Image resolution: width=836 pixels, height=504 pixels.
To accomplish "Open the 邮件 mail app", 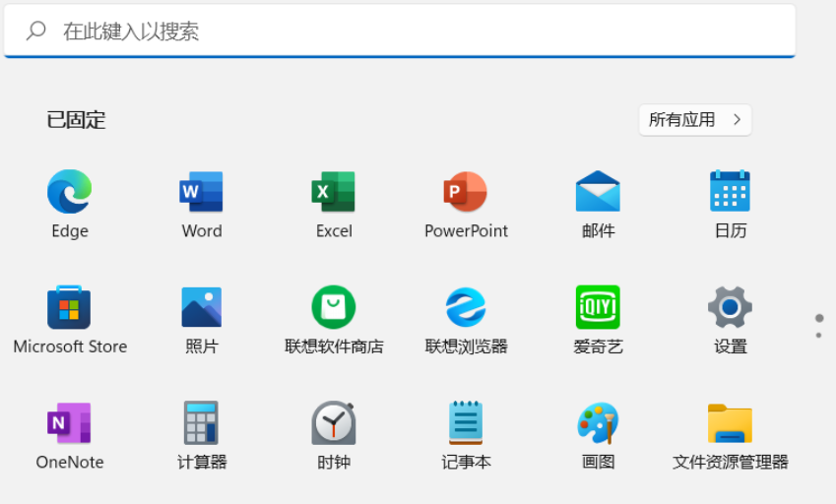I will pos(598,192).
